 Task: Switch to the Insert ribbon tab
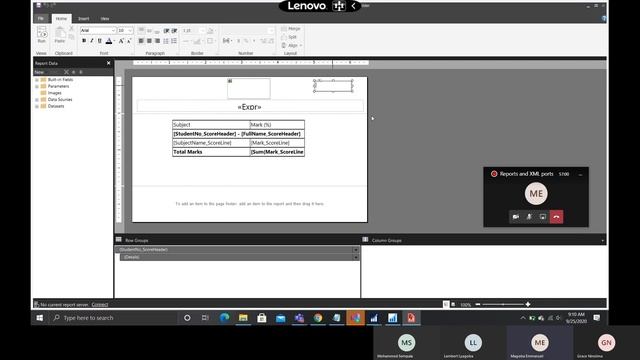(x=84, y=18)
